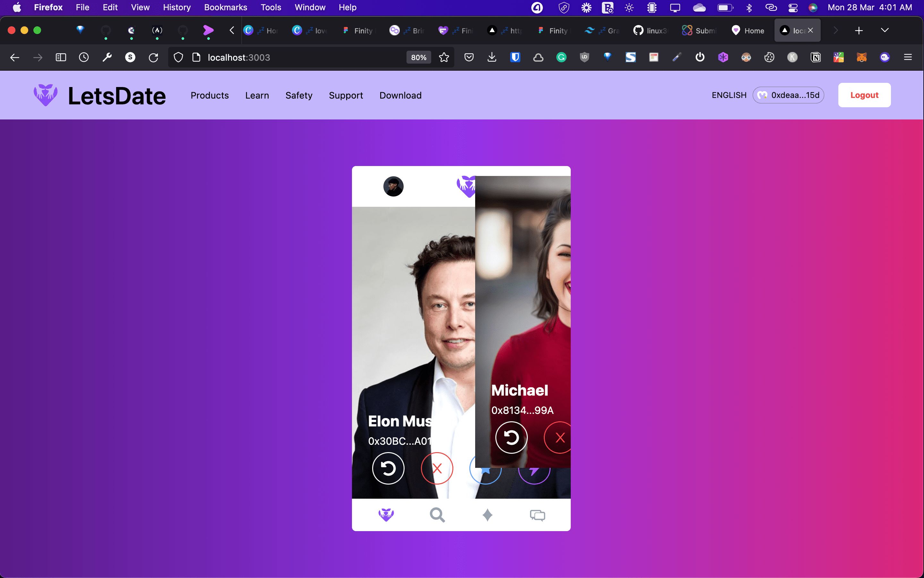The height and width of the screenshot is (578, 924).
Task: Open the Download nav link
Action: pyautogui.click(x=400, y=95)
